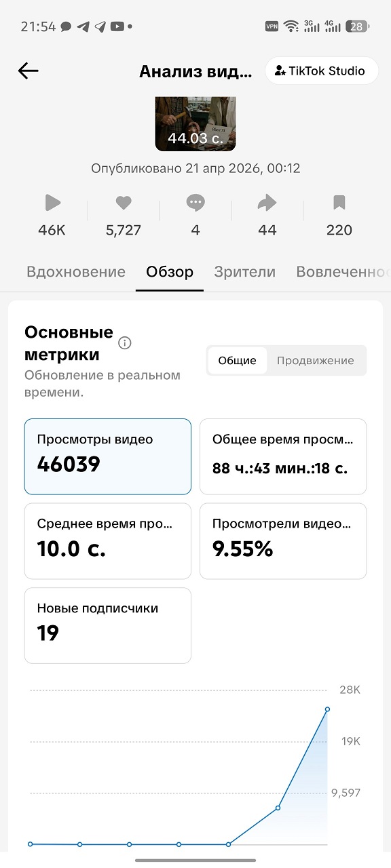Tap the share arrow icon

coord(267,202)
